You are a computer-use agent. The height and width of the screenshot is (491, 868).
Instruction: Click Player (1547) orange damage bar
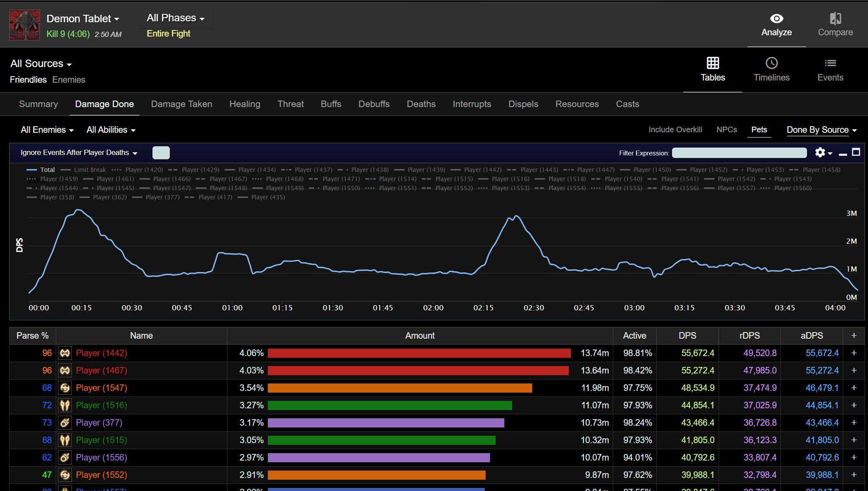click(400, 388)
